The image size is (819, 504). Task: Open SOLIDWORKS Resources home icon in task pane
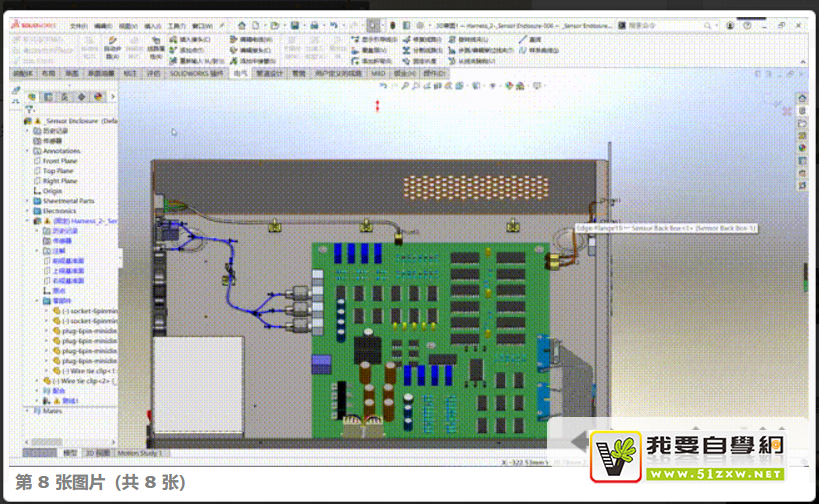802,98
